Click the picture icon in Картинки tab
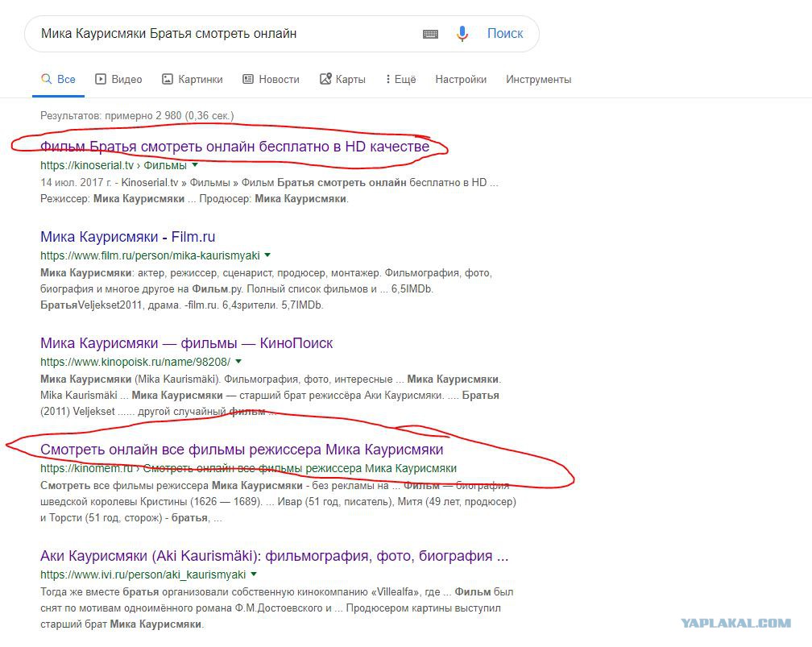This screenshot has height=647, width=812. [x=168, y=79]
